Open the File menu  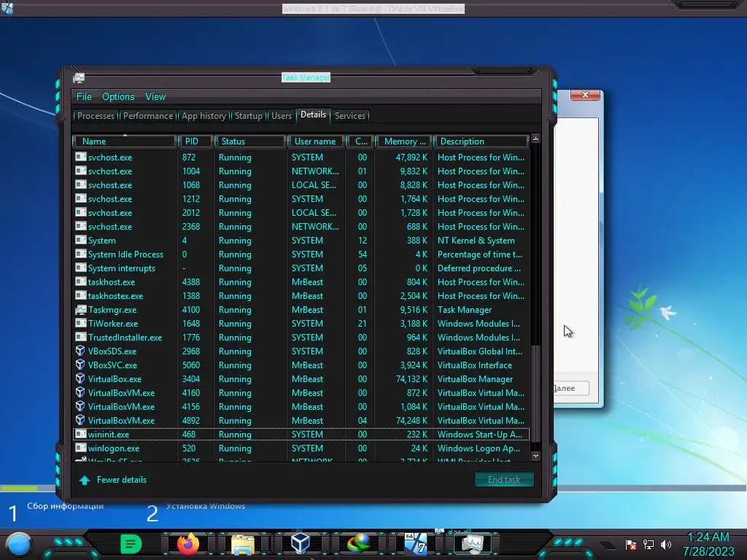coord(84,97)
